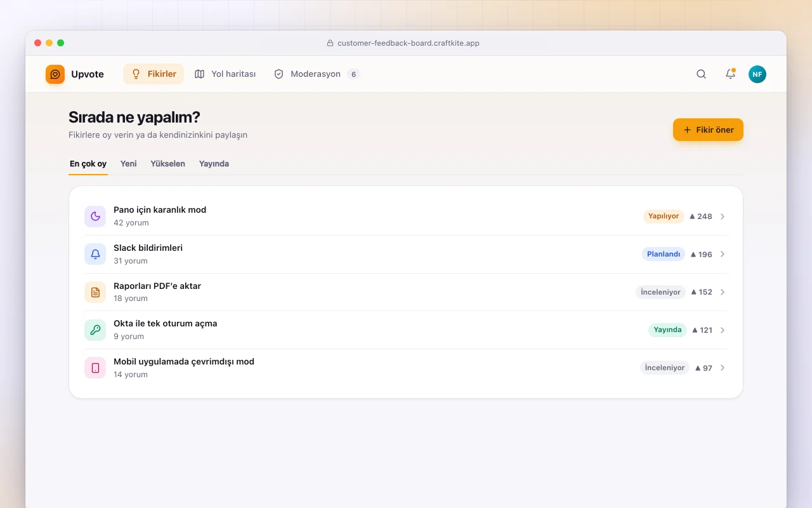The image size is (812, 508).
Task: Expand the Pano için karanlık mod row chevron
Action: coord(722,217)
